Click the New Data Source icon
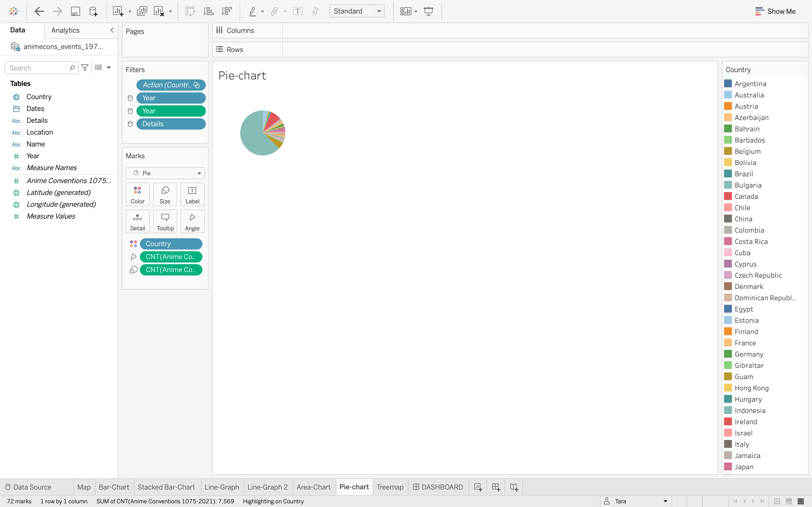Image resolution: width=812 pixels, height=507 pixels. [x=93, y=11]
